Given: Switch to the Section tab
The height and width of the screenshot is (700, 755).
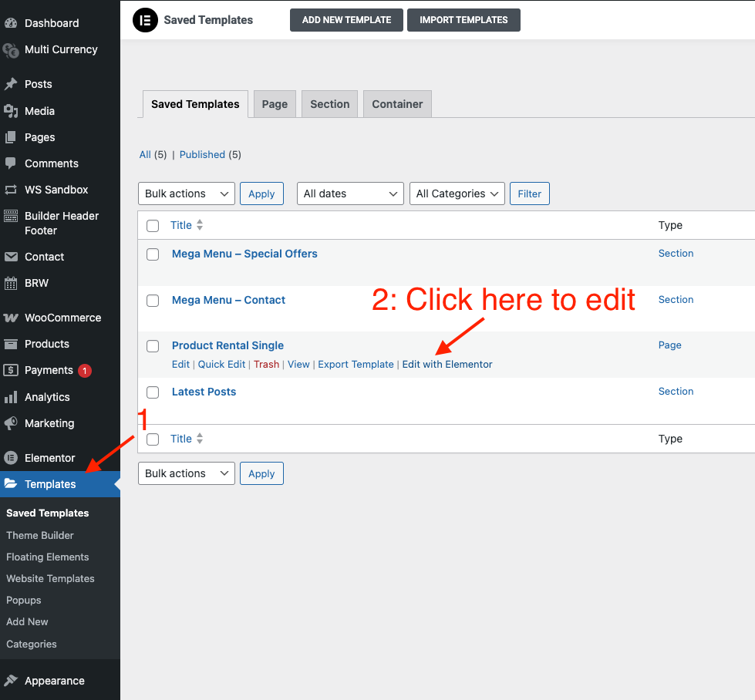Looking at the screenshot, I should coord(329,104).
